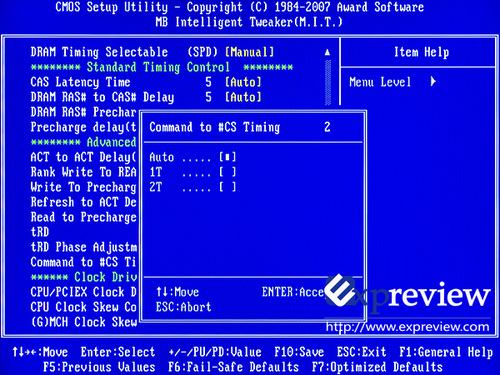Open DRAM Timing Selectable Manual value
Viewport: 500px width, 375px height.
coord(250,52)
